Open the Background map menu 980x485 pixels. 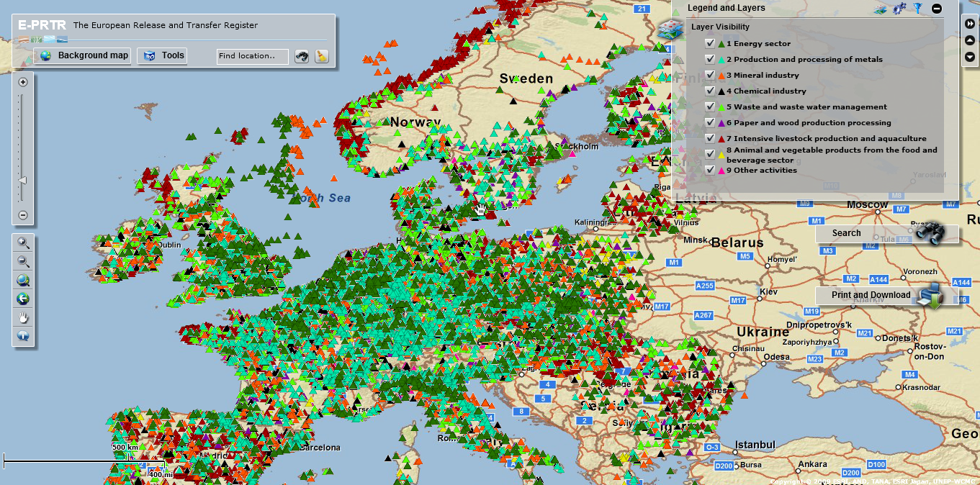(x=84, y=55)
